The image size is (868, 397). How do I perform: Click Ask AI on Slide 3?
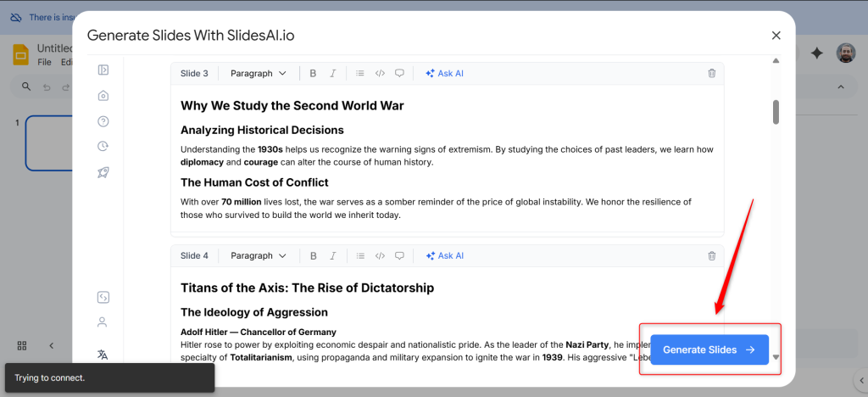click(444, 73)
